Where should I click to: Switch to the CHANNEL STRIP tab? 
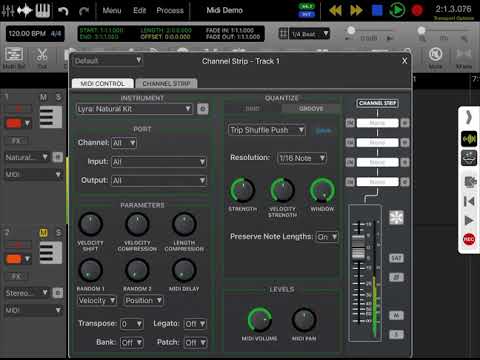(166, 83)
